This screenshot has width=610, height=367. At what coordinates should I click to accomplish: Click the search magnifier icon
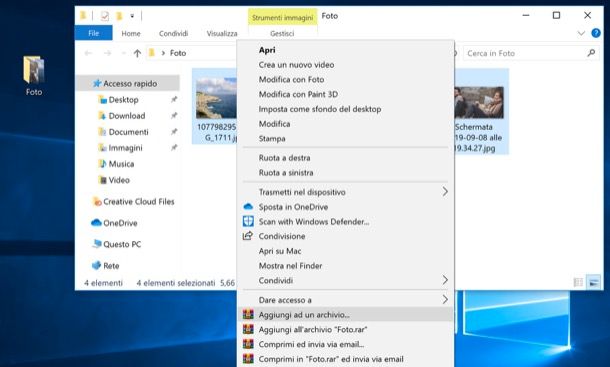coord(591,53)
